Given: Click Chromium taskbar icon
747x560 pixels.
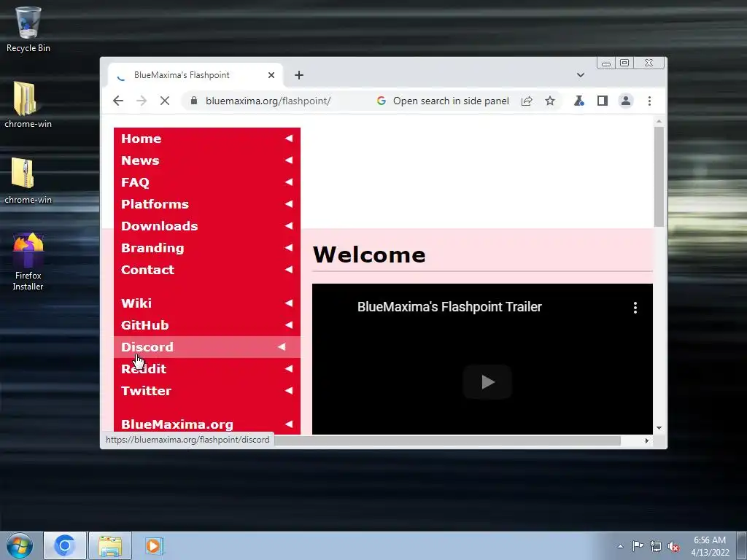Looking at the screenshot, I should tap(65, 545).
